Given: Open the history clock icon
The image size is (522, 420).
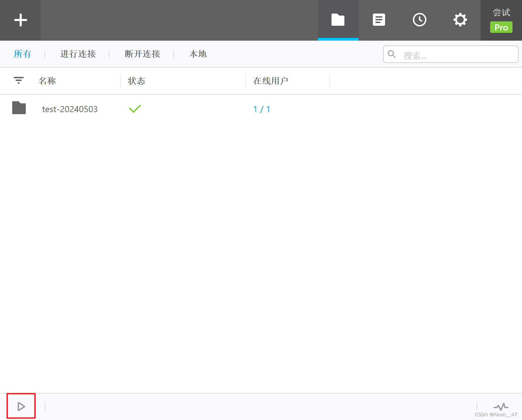Looking at the screenshot, I should [419, 20].
